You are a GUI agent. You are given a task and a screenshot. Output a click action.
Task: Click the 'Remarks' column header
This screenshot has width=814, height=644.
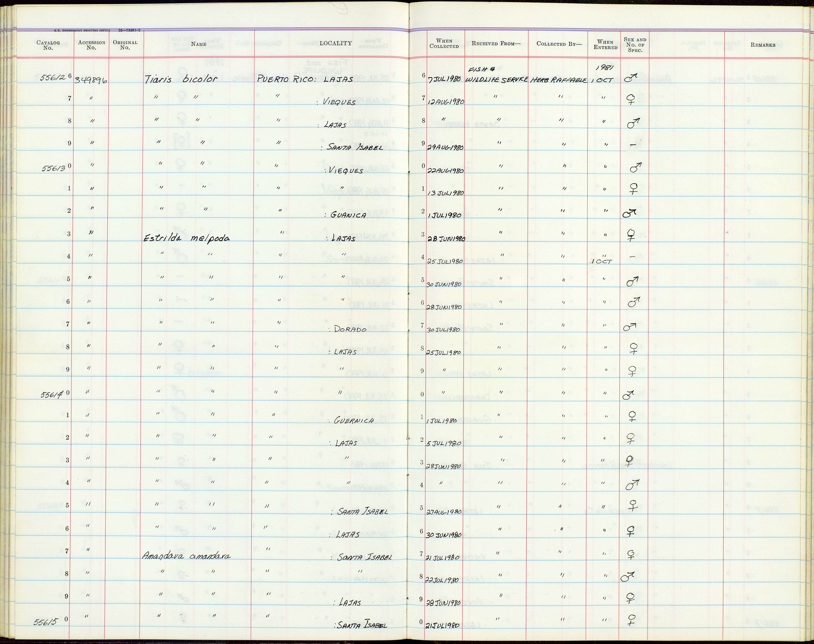point(763,45)
